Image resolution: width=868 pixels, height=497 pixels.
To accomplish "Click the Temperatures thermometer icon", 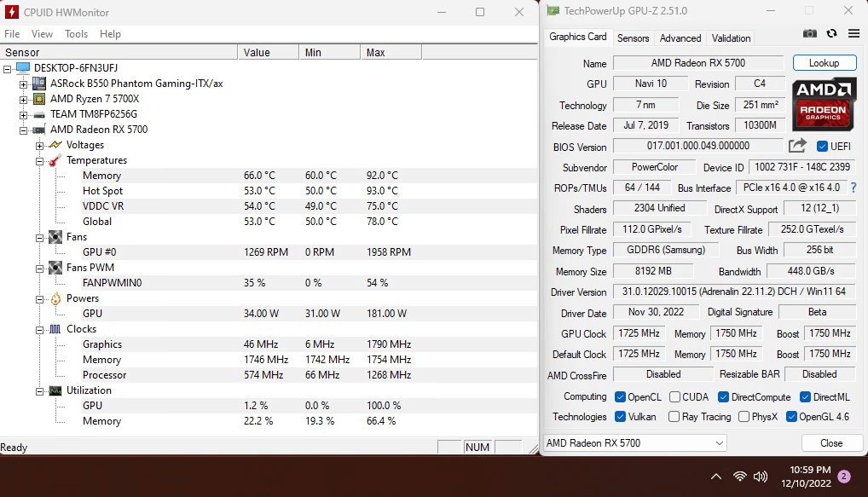I will coord(55,160).
